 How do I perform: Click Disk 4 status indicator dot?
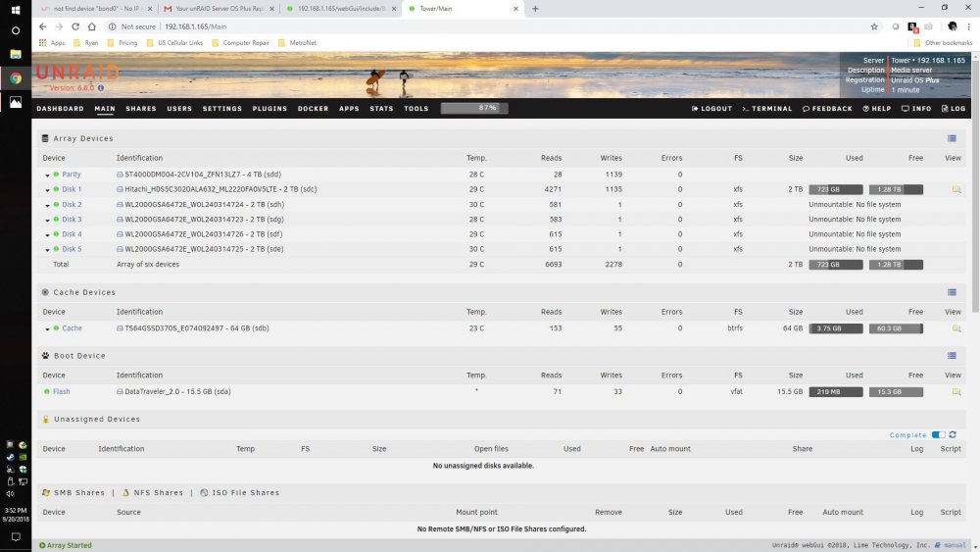(56, 234)
